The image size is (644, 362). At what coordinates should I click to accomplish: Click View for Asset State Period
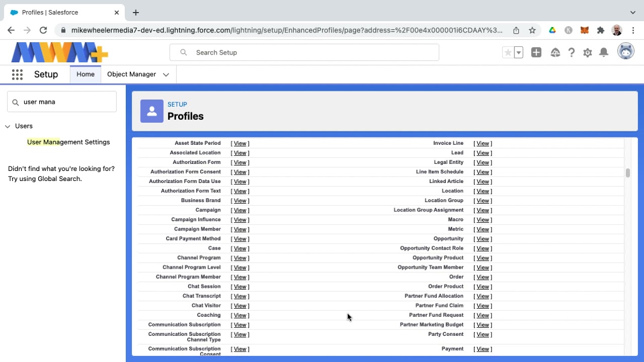(240, 143)
